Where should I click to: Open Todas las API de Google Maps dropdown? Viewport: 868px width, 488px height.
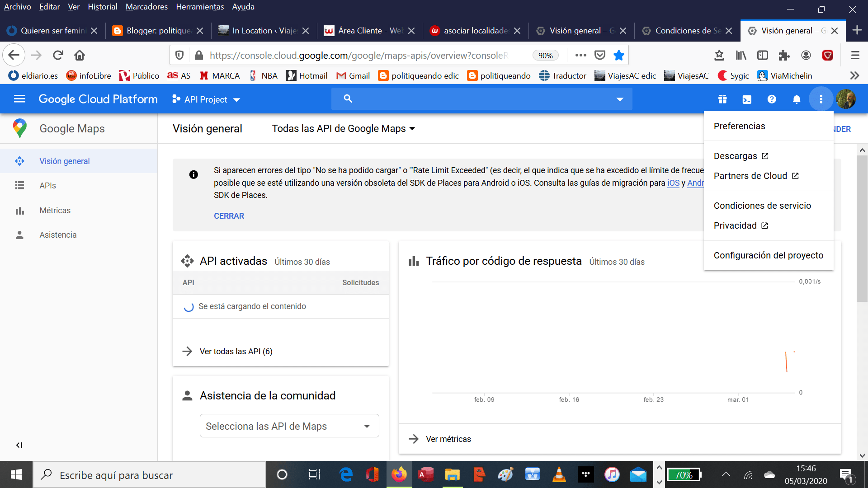pos(343,129)
